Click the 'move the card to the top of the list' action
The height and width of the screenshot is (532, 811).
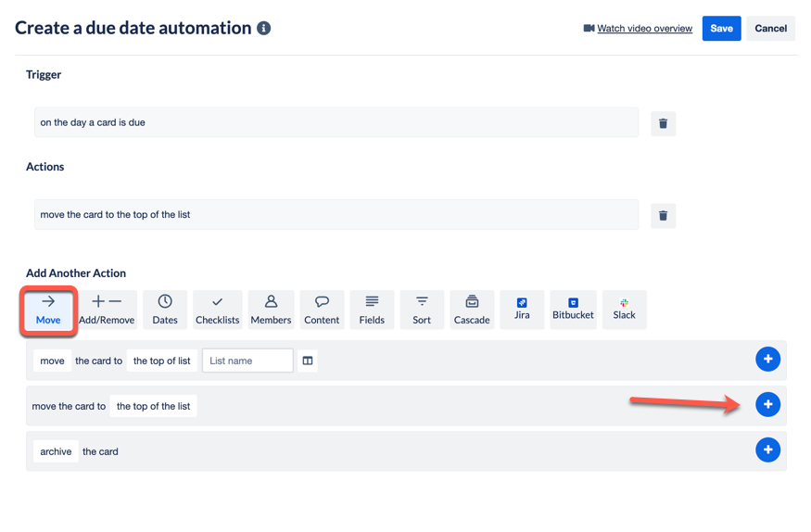click(336, 214)
